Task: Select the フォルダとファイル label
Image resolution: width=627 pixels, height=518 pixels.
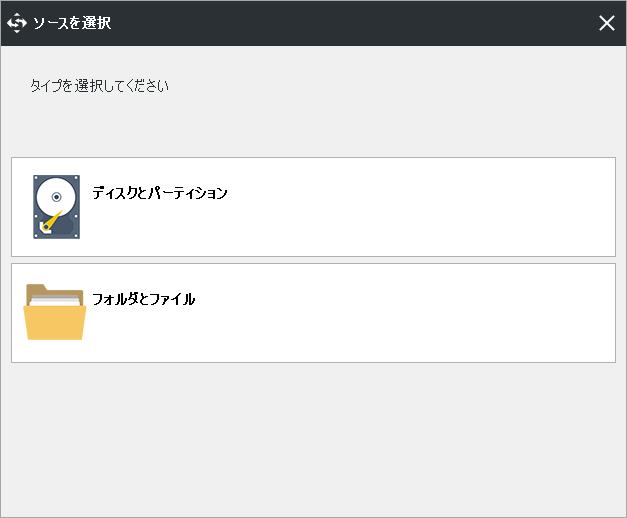Action: pyautogui.click(x=144, y=299)
